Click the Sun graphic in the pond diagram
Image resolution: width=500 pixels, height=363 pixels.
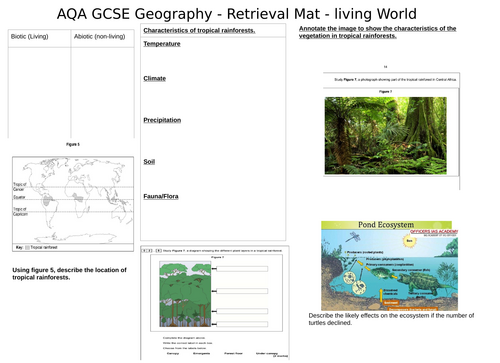tap(409, 241)
